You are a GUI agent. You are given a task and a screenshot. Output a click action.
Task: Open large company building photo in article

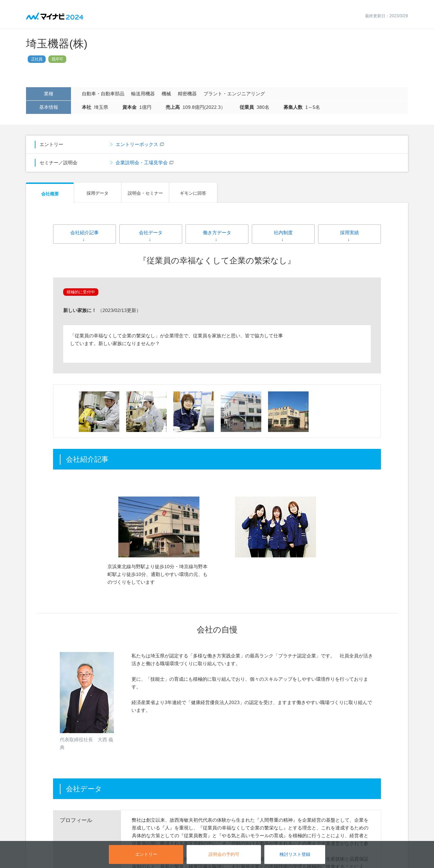click(159, 527)
